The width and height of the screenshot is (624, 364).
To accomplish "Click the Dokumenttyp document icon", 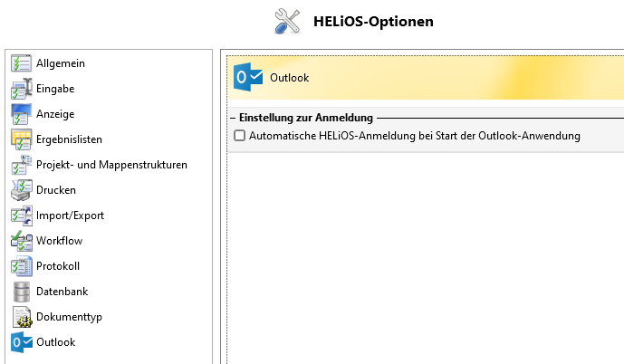I will [21, 317].
